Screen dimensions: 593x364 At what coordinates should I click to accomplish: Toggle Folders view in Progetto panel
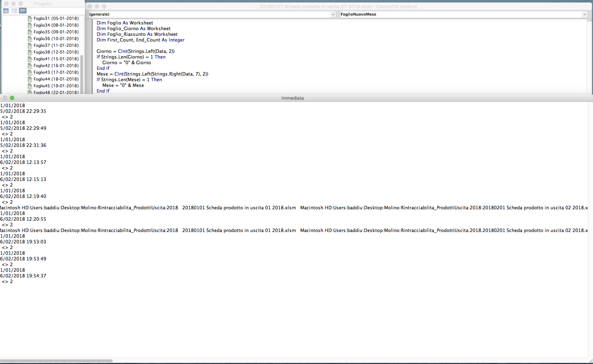click(23, 11)
